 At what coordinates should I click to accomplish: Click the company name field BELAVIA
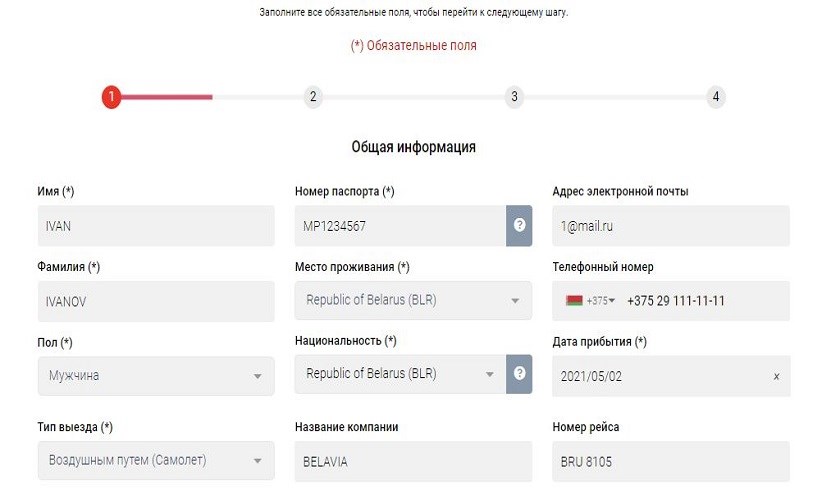coord(413,461)
